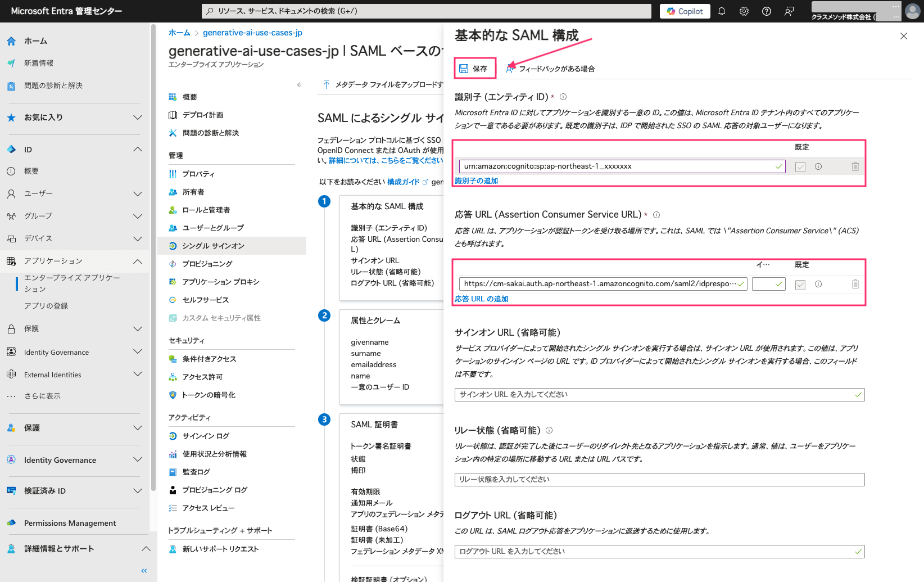Click the account avatar icon

pyautogui.click(x=913, y=11)
